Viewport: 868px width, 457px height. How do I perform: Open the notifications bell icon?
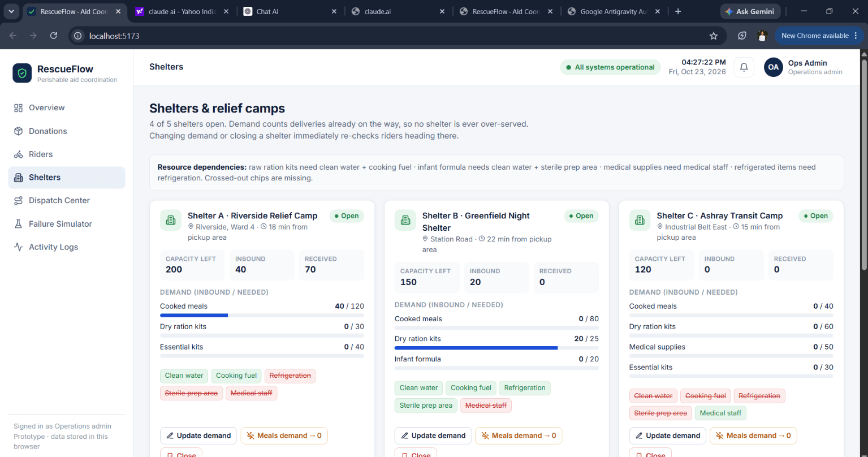[x=744, y=67]
